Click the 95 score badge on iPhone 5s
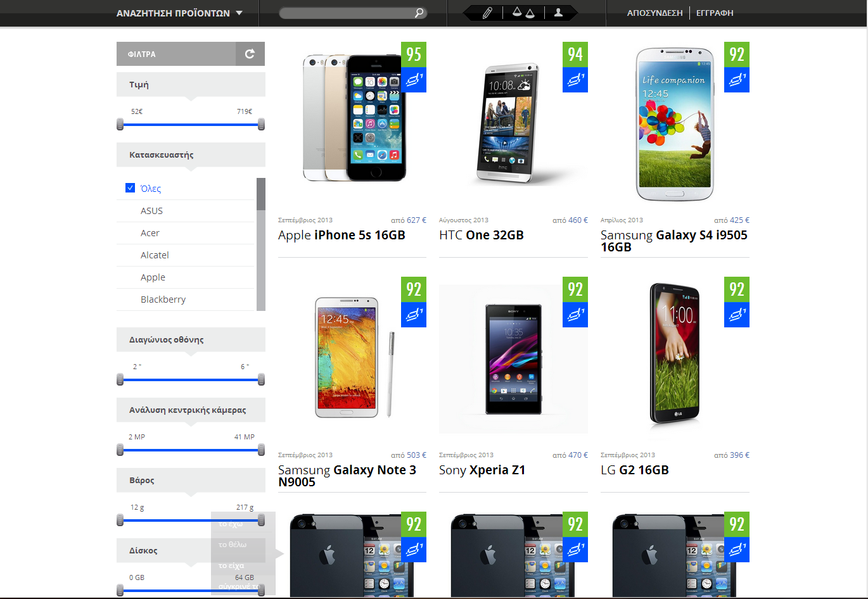The width and height of the screenshot is (868, 599). (414, 54)
